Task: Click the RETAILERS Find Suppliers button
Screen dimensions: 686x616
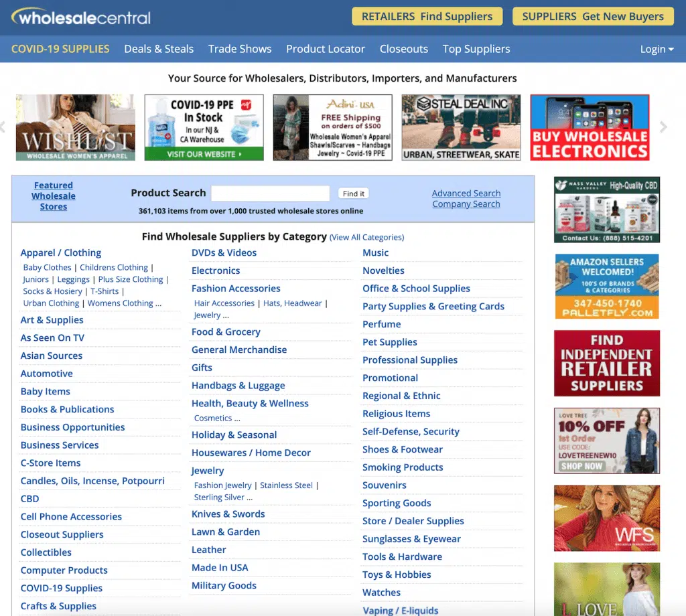Action: (427, 17)
